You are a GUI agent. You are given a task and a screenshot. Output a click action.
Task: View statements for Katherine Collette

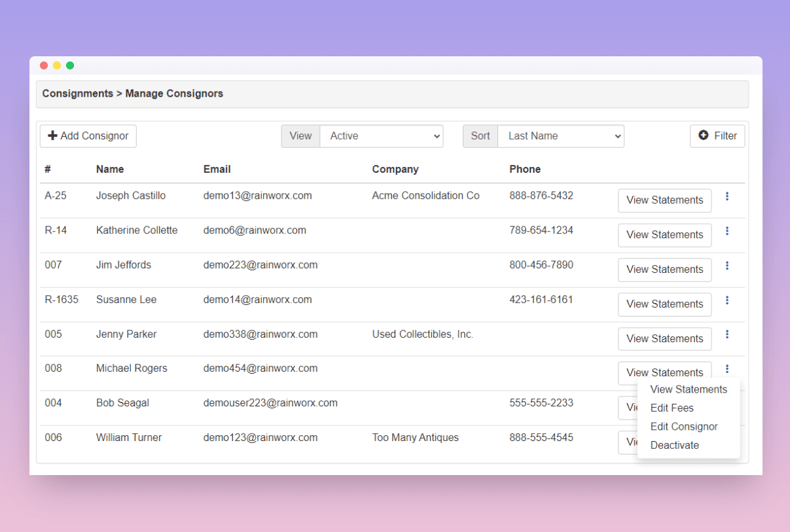pyautogui.click(x=664, y=235)
